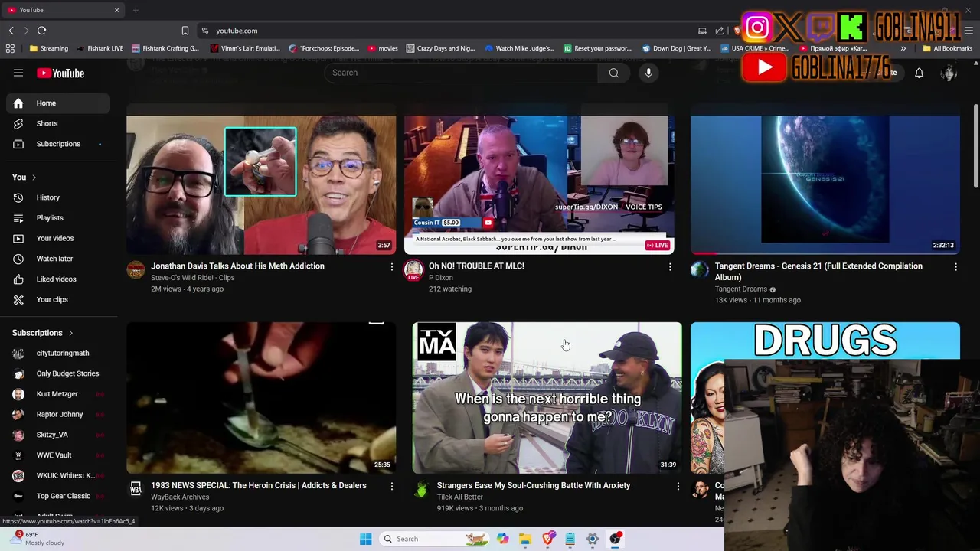The image size is (980, 551).
Task: Play the Jonathan Davis meth addiction thumbnail
Action: (261, 184)
